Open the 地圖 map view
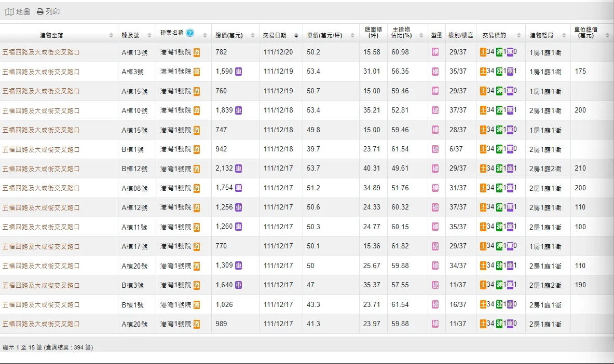This screenshot has width=614, height=364. pos(18,11)
